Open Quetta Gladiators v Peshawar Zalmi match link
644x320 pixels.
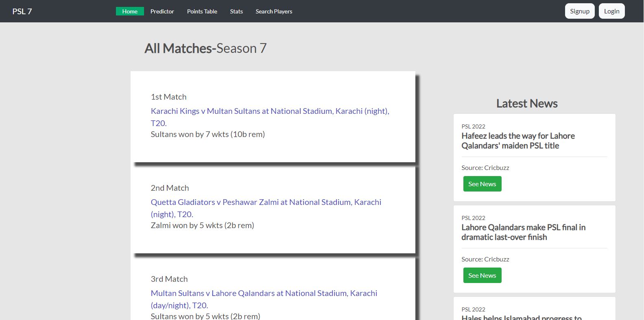[266, 208]
